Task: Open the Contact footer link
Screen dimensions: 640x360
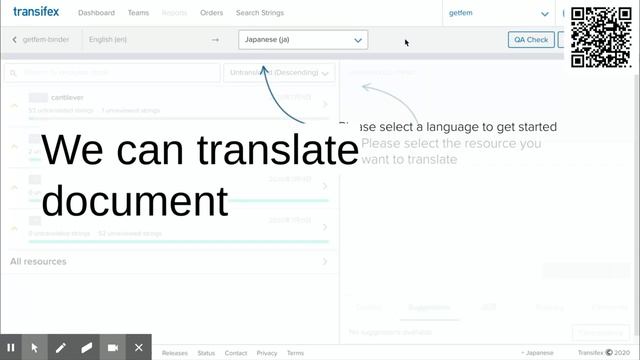Action: click(236, 353)
